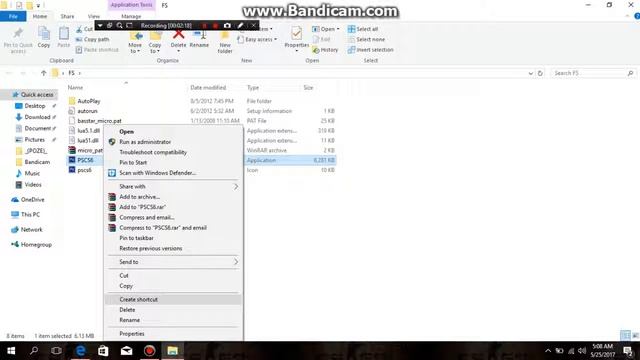Open Microsoft Edge from the taskbar
This screenshot has width=640, height=360.
coord(81,351)
